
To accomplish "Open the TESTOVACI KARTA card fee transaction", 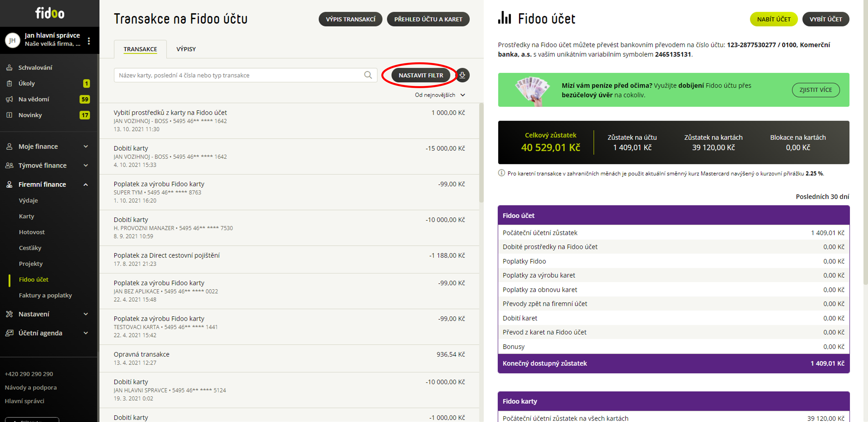I will coord(289,327).
